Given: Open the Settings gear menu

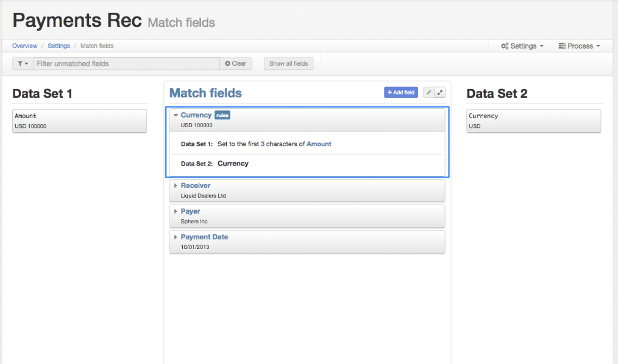Looking at the screenshot, I should tap(522, 46).
